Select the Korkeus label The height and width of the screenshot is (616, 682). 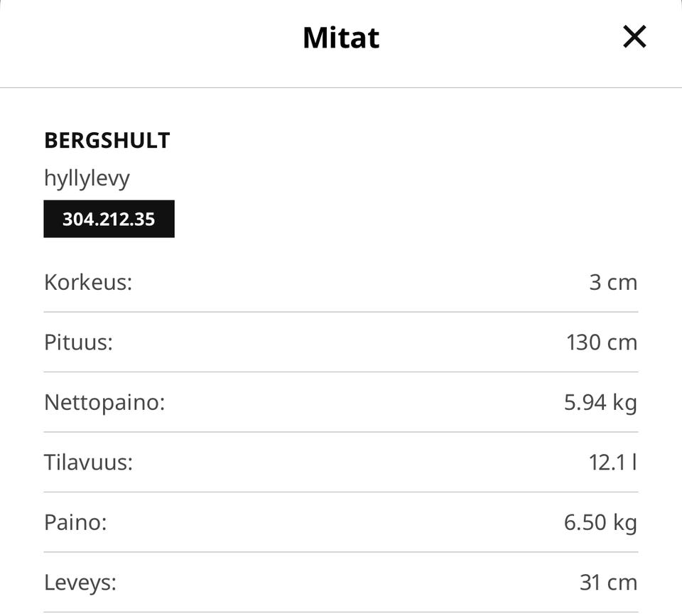88,282
